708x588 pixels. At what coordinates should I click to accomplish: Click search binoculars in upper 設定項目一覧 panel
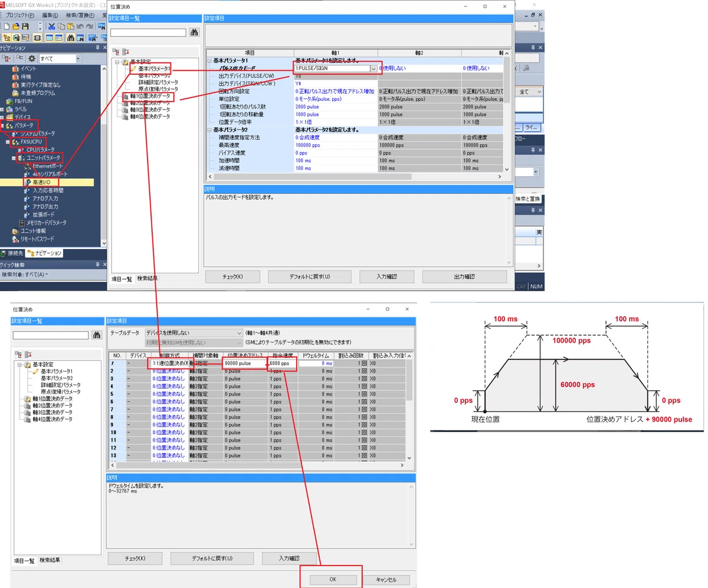(194, 32)
